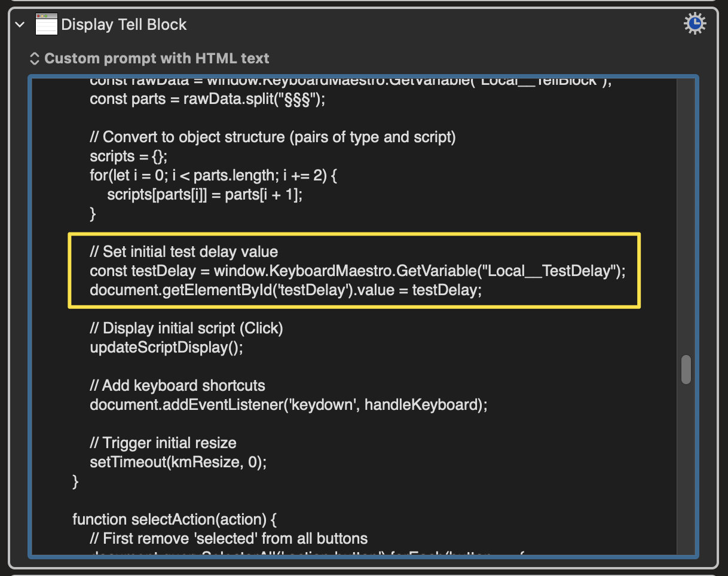Click the const testDelay GetVariable line
The width and height of the screenshot is (728, 576).
357,271
